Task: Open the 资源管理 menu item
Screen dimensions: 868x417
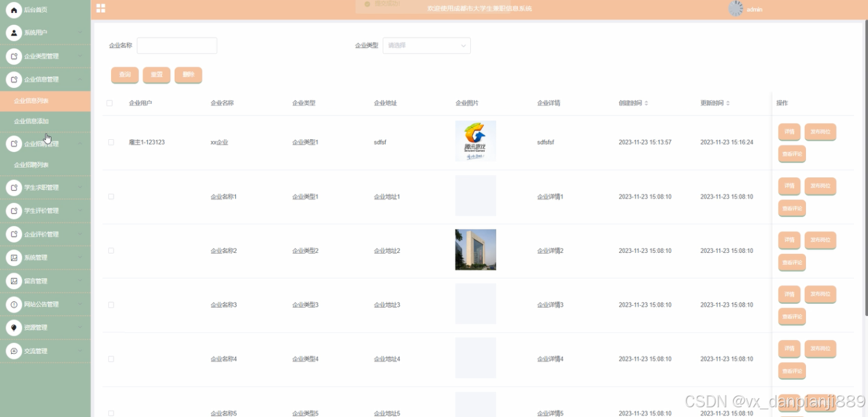Action: (46, 328)
